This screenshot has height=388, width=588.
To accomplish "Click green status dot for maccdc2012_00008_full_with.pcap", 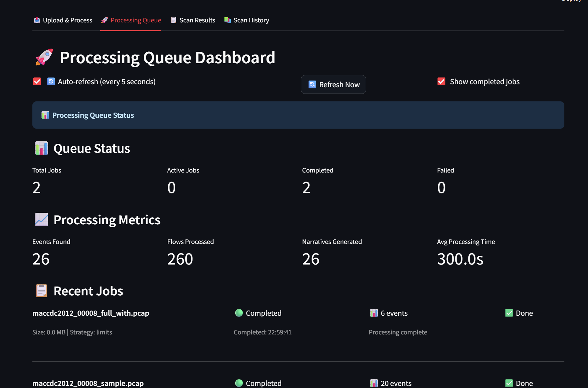I will pyautogui.click(x=239, y=313).
